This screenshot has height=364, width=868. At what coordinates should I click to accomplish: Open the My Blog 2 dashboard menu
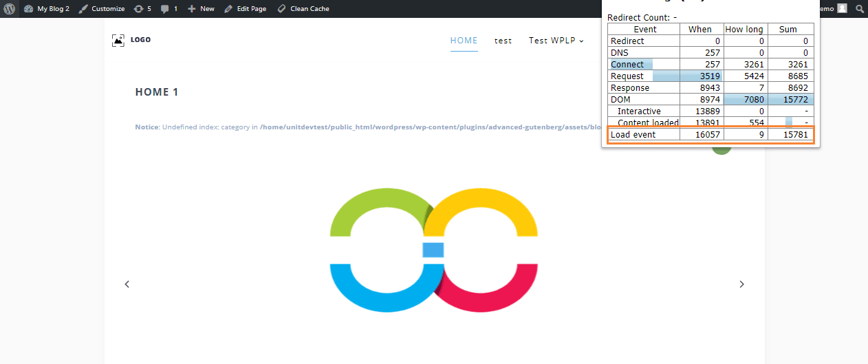click(x=47, y=9)
